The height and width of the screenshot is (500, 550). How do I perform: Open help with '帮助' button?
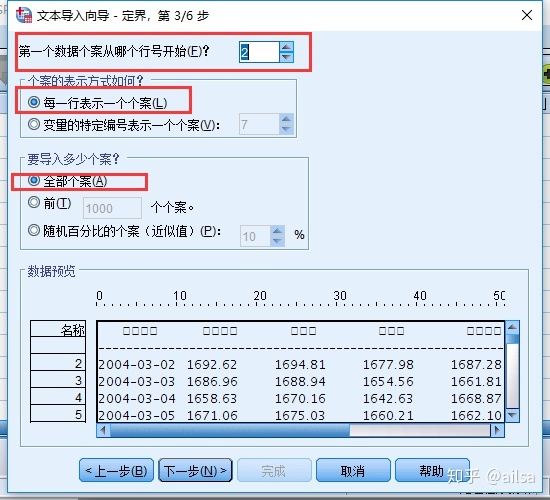tap(432, 471)
